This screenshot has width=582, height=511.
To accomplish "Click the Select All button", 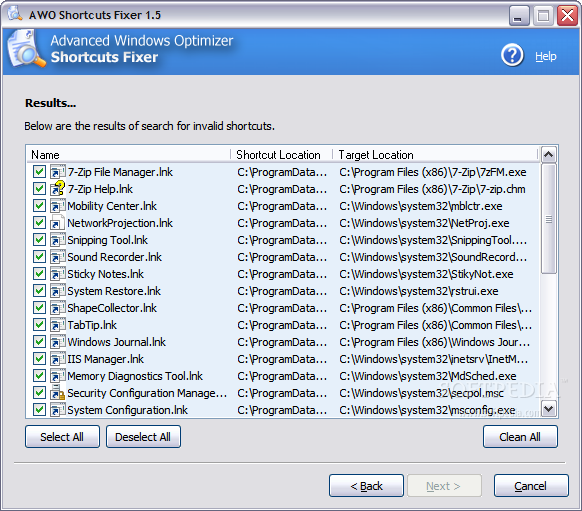I will tap(62, 437).
